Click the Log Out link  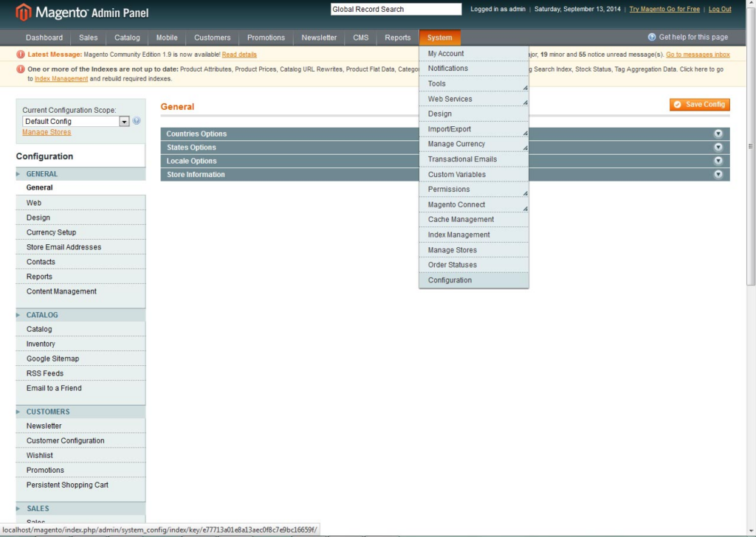pos(719,9)
